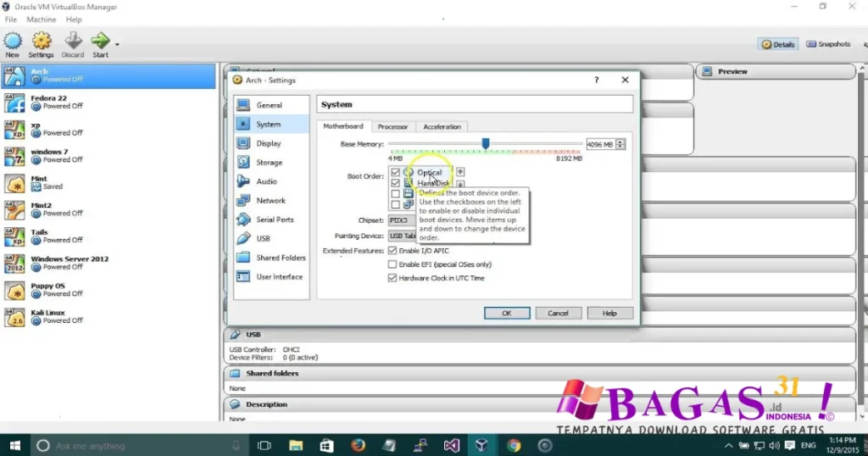Open the Shared Folders settings category
Image resolution: width=868 pixels, height=456 pixels.
coord(271,258)
